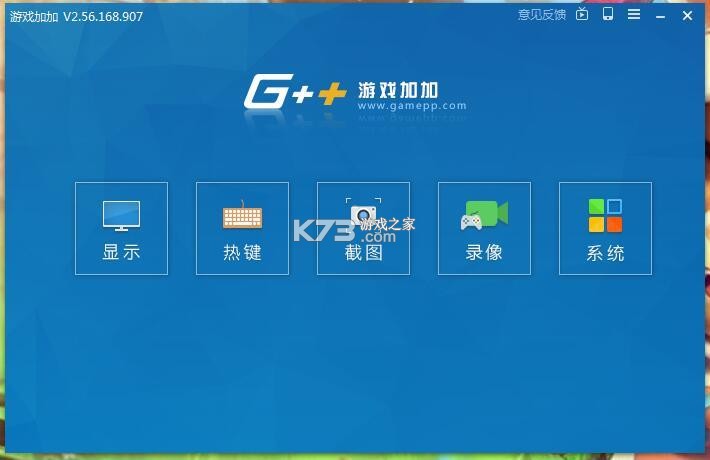The width and height of the screenshot is (710, 460).
Task: Click the TV live-stream icon in title bar
Action: pos(582,14)
